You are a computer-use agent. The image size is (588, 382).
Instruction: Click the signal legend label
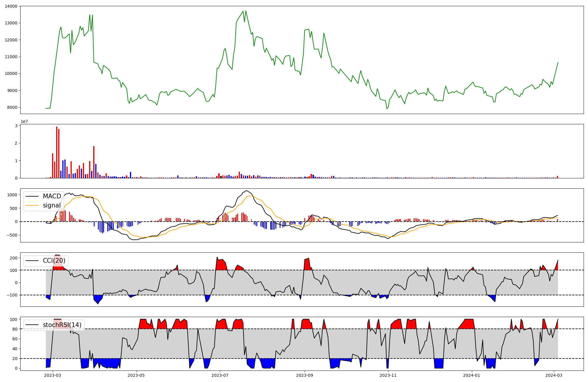tap(52, 205)
